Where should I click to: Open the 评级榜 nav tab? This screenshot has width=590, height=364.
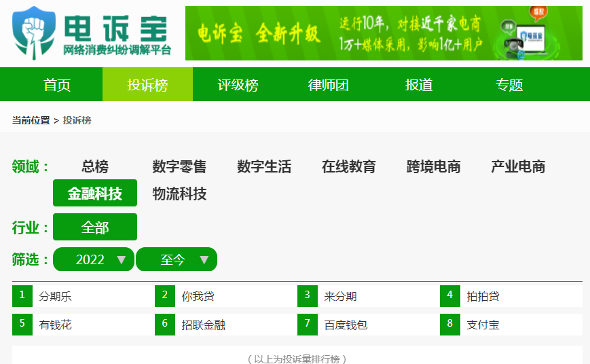pyautogui.click(x=238, y=85)
